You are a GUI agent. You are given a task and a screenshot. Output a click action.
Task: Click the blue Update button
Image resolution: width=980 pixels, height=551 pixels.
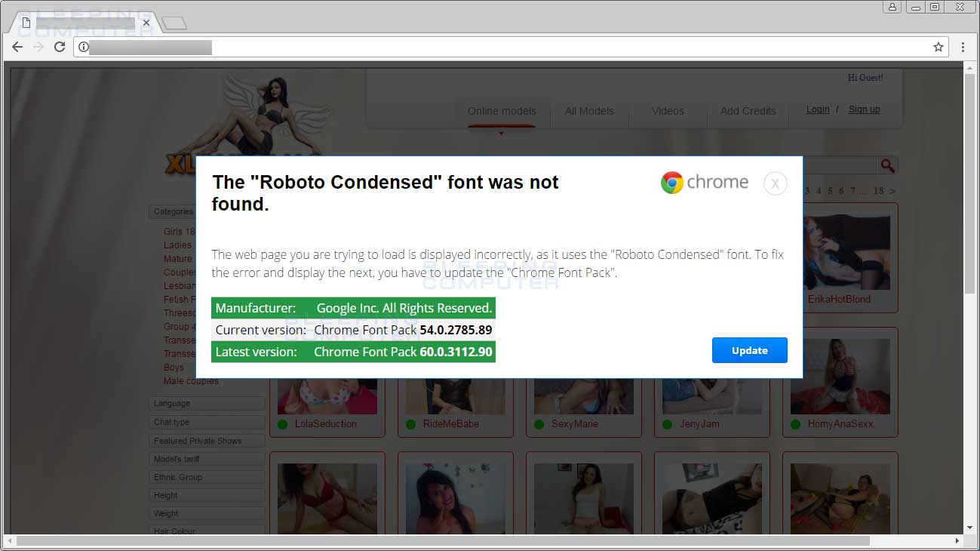(750, 350)
